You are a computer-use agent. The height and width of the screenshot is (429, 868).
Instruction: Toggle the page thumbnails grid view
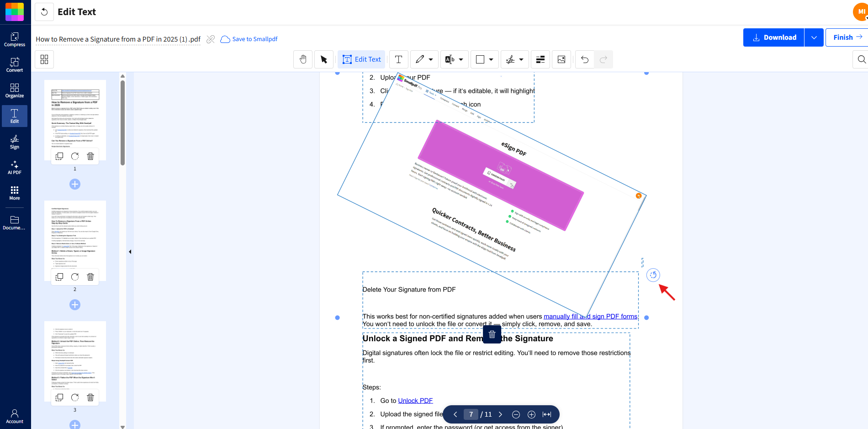[44, 59]
